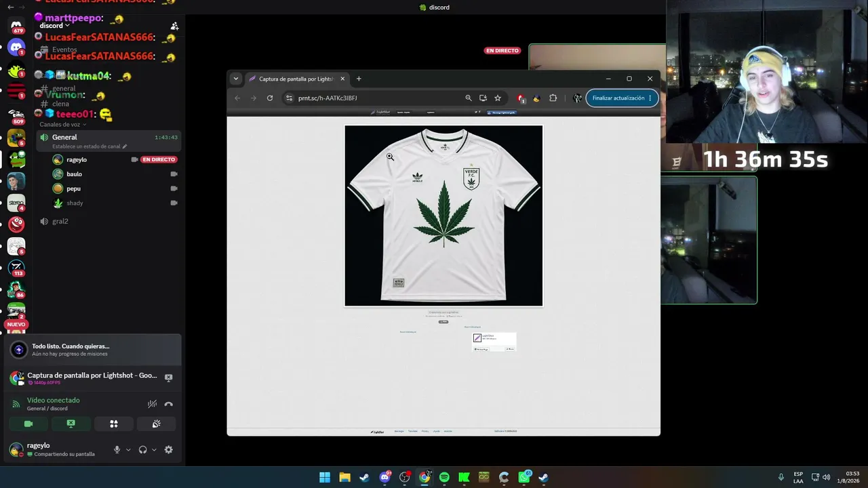Join the gral2 voice channel

[60, 222]
